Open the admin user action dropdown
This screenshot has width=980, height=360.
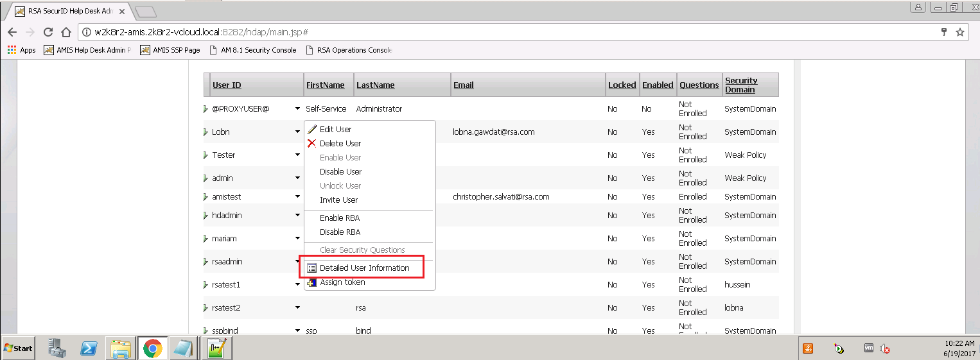[x=297, y=178]
